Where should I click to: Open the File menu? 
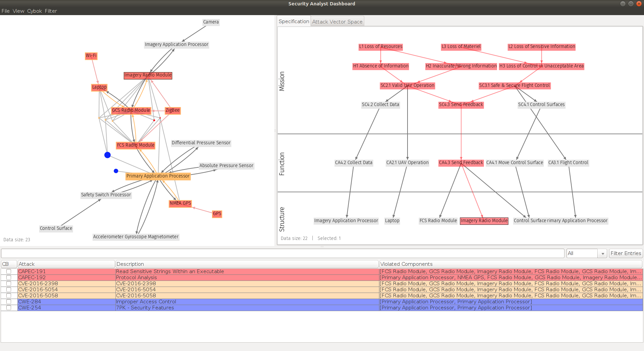pos(6,11)
